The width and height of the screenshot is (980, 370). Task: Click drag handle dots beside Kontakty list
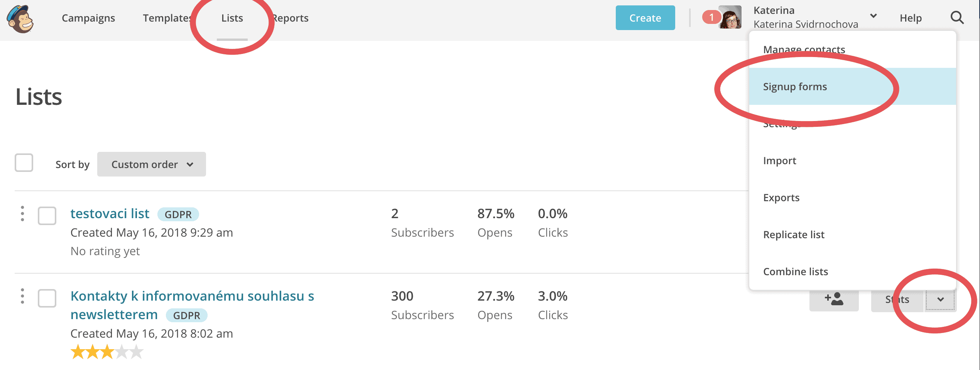click(22, 296)
